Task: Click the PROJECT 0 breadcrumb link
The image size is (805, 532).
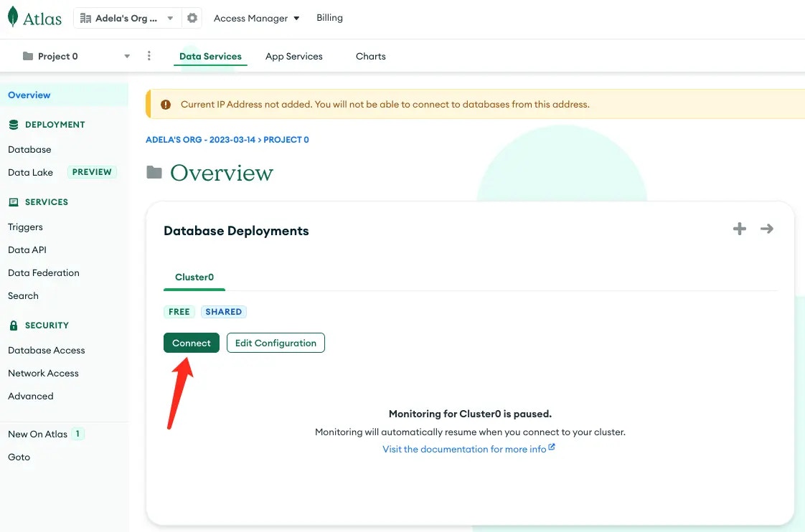Action: 286,140
